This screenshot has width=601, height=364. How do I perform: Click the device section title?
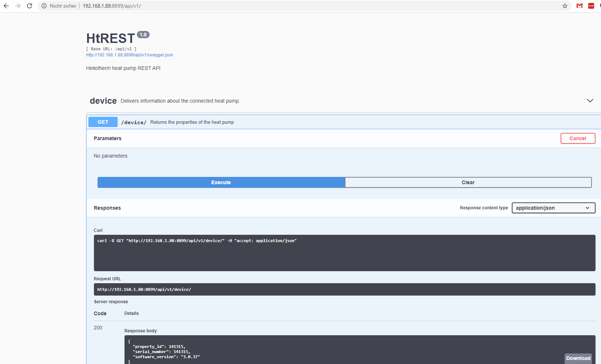pyautogui.click(x=103, y=101)
